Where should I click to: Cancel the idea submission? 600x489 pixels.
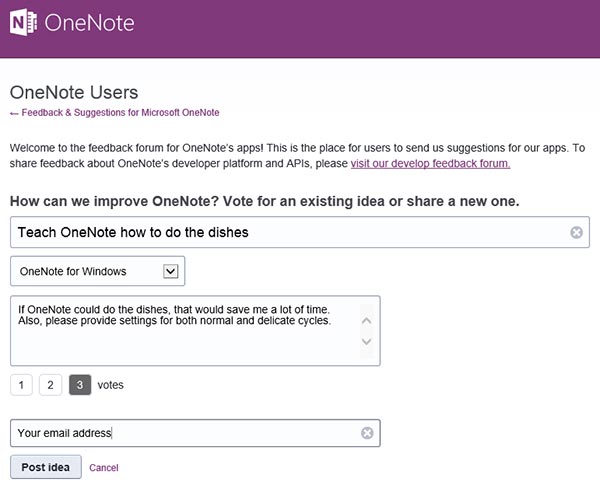[104, 468]
